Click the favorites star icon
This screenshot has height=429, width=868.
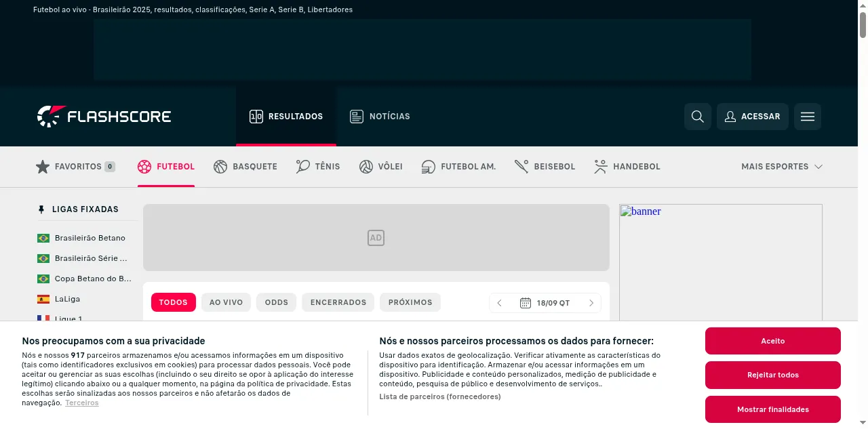(43, 167)
